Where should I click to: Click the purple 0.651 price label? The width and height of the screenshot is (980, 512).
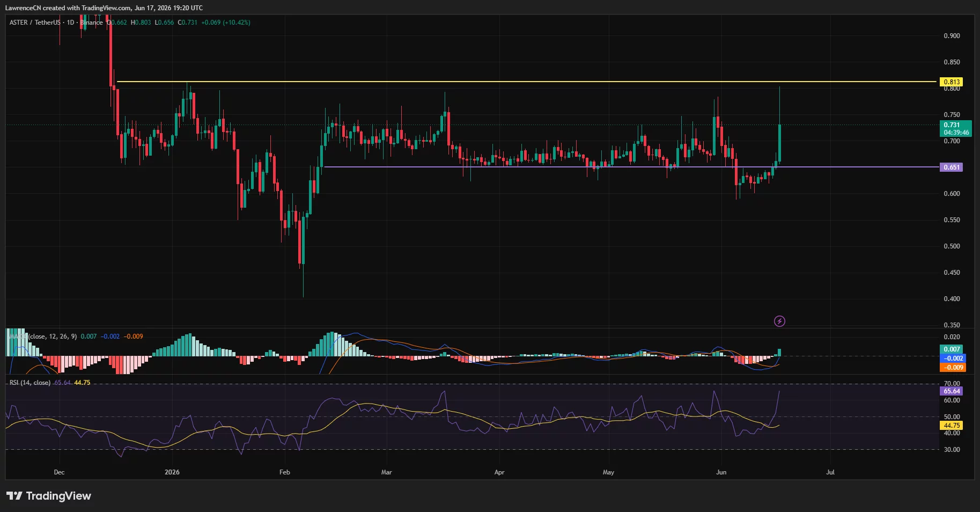point(952,167)
